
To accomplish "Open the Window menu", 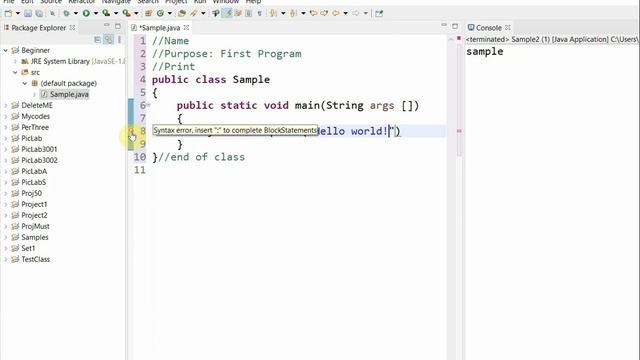I will (x=226, y=2).
